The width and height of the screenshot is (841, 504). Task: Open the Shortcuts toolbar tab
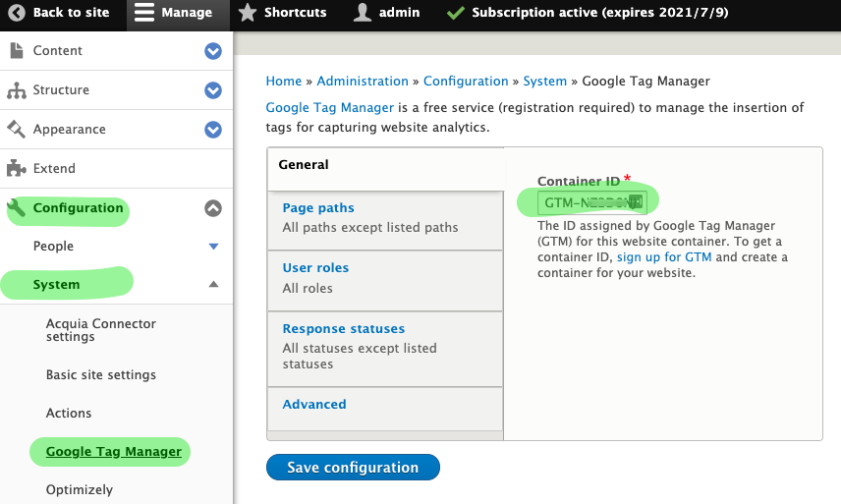pos(283,13)
